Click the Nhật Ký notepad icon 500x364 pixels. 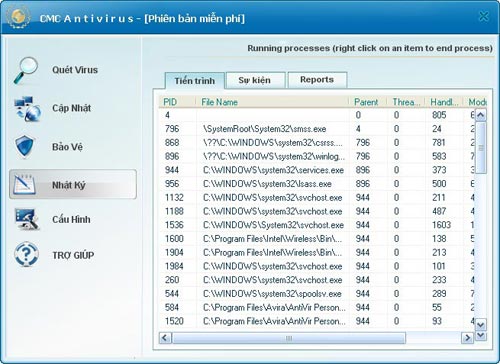pyautogui.click(x=24, y=184)
